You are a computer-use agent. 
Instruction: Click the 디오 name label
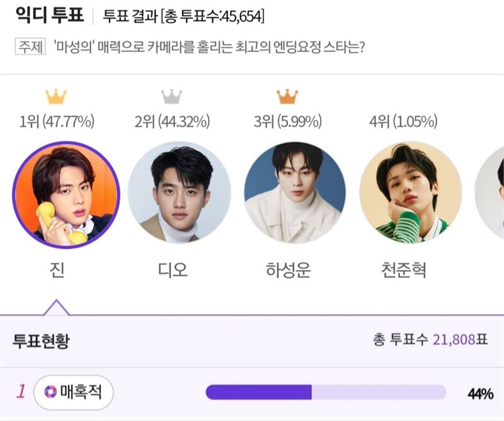point(173,270)
